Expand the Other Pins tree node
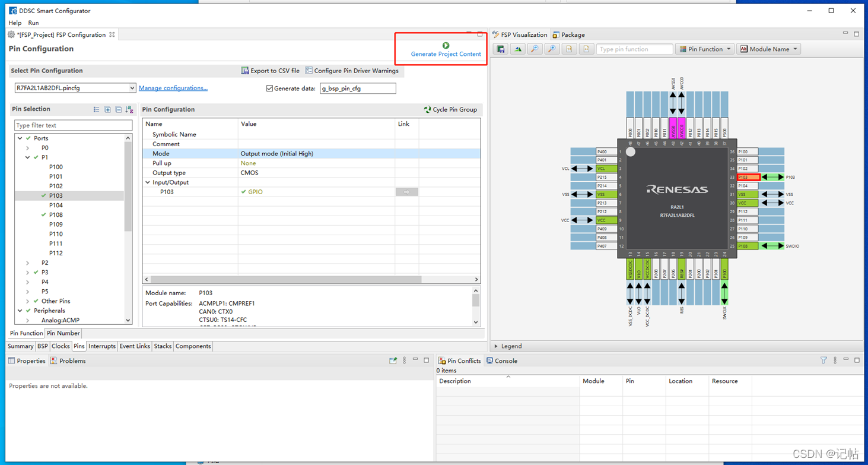Viewport: 868px width, 465px height. 27,301
